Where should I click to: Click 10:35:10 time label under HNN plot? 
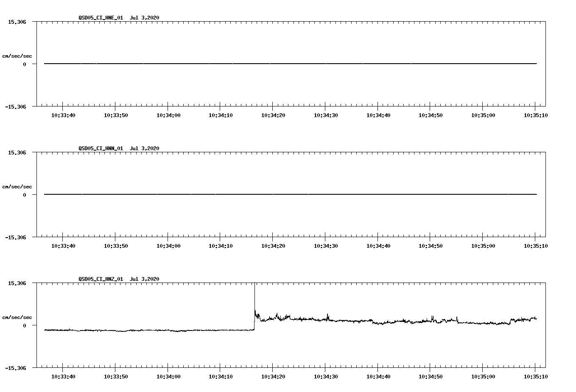point(535,246)
